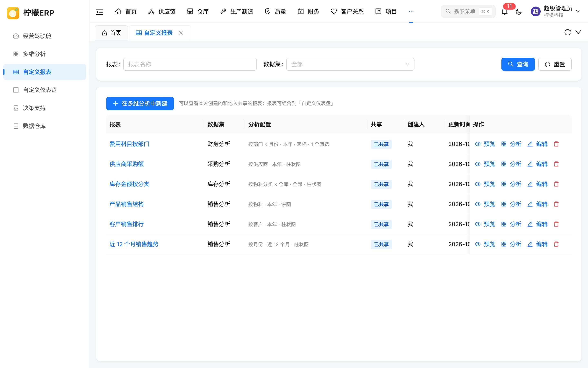Click the 搜索菜单 search box
The image size is (588, 368).
coord(468,11)
